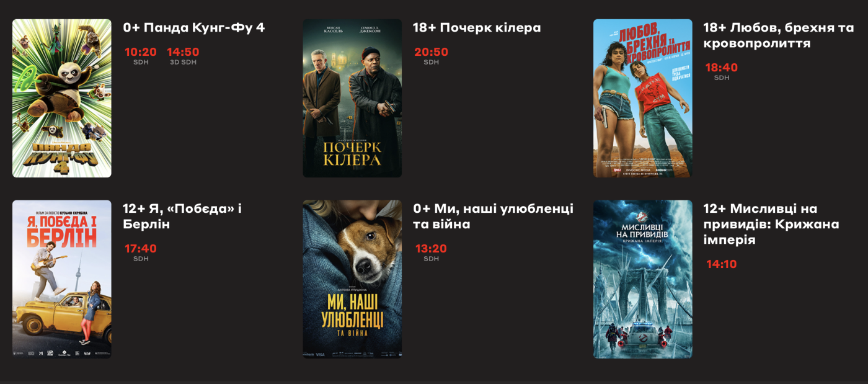Viewport: 868px width, 384px height.
Task: Open the Мисливці на привидів: Крижана імперія title
Action: pyautogui.click(x=771, y=224)
